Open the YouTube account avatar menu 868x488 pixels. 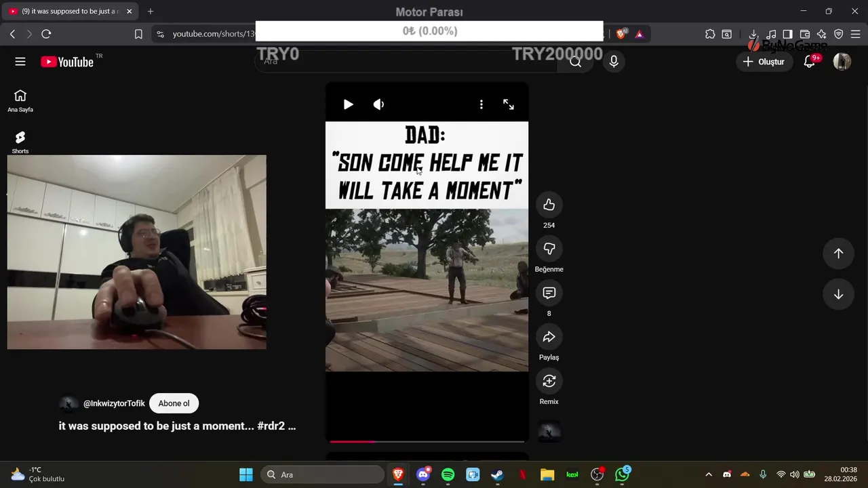point(842,62)
